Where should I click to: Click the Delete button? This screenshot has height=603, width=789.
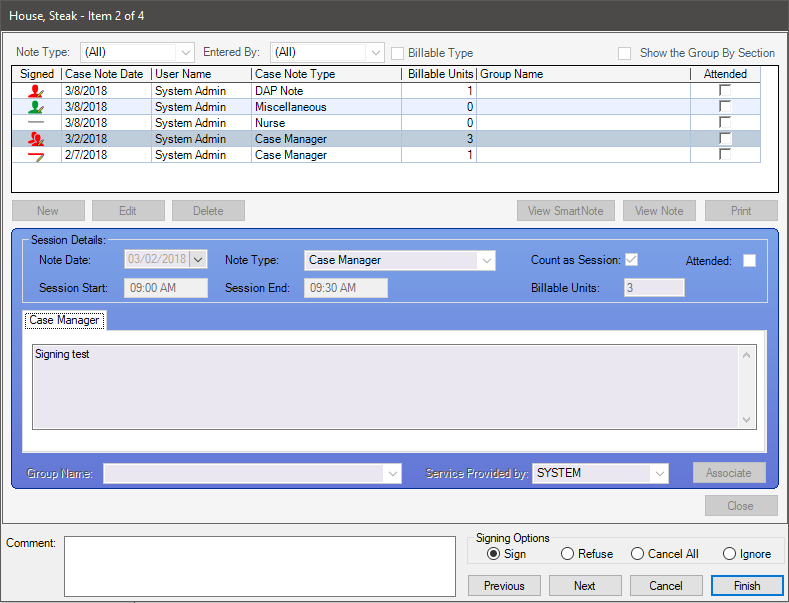pos(208,211)
